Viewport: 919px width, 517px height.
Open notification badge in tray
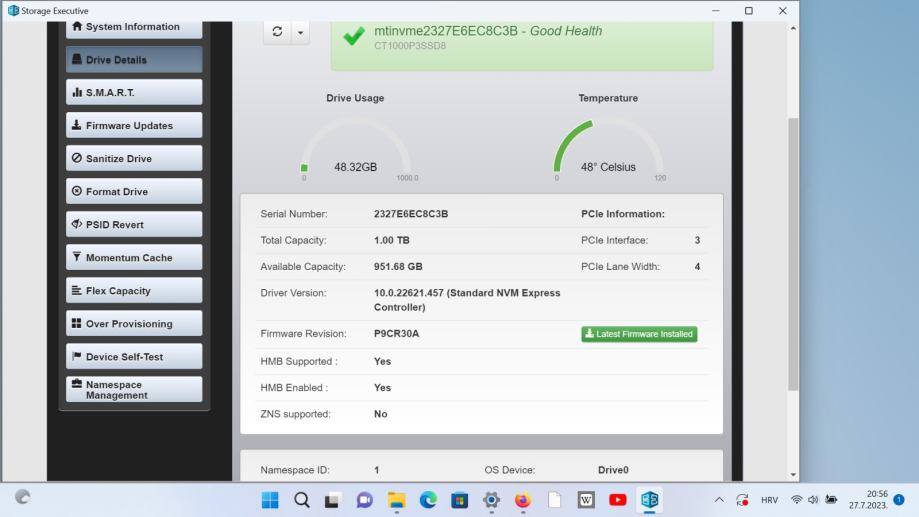pyautogui.click(x=899, y=500)
